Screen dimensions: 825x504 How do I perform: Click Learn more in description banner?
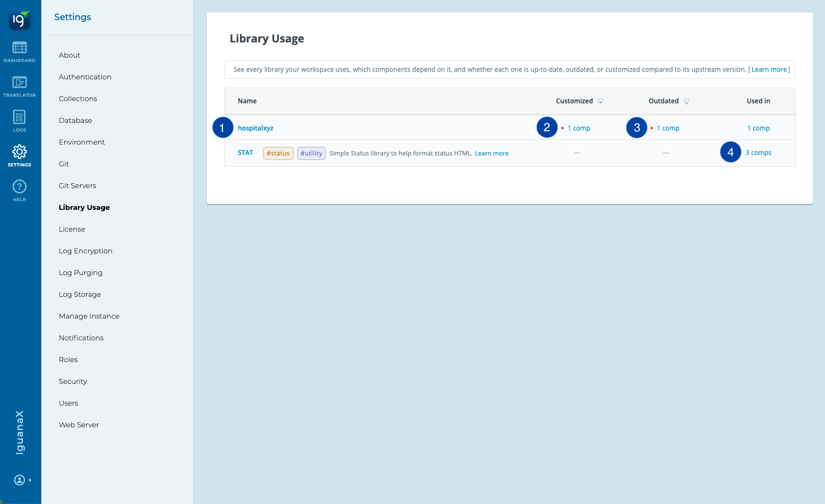(x=769, y=70)
